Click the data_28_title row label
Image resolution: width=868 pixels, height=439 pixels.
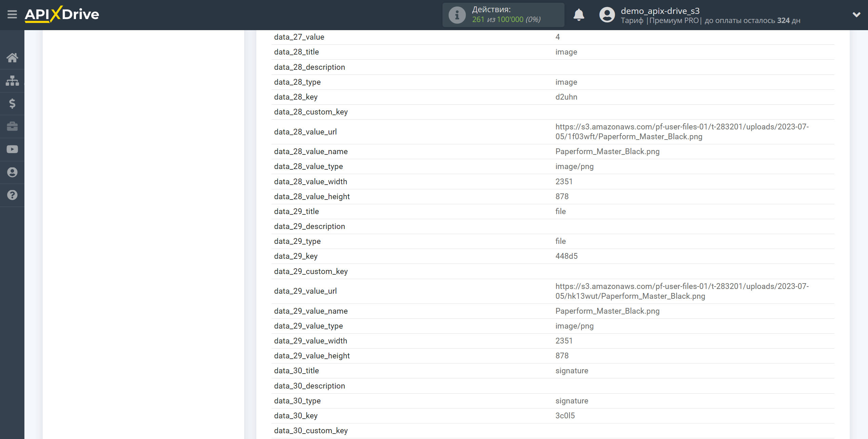click(x=296, y=52)
